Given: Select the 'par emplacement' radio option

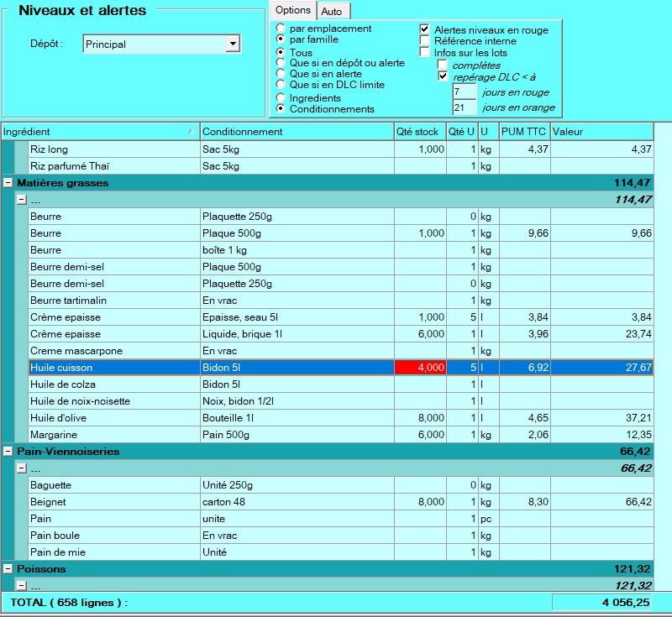Looking at the screenshot, I should [x=281, y=29].
